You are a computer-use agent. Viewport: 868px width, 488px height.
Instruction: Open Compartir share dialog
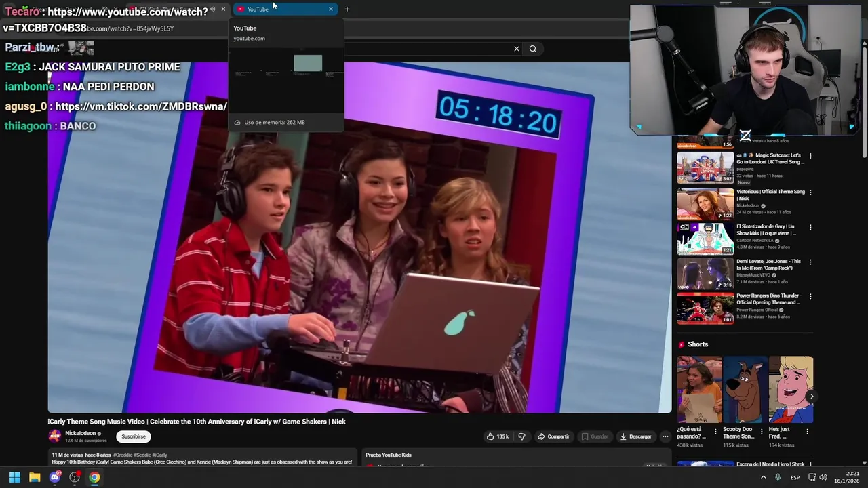[x=553, y=436]
